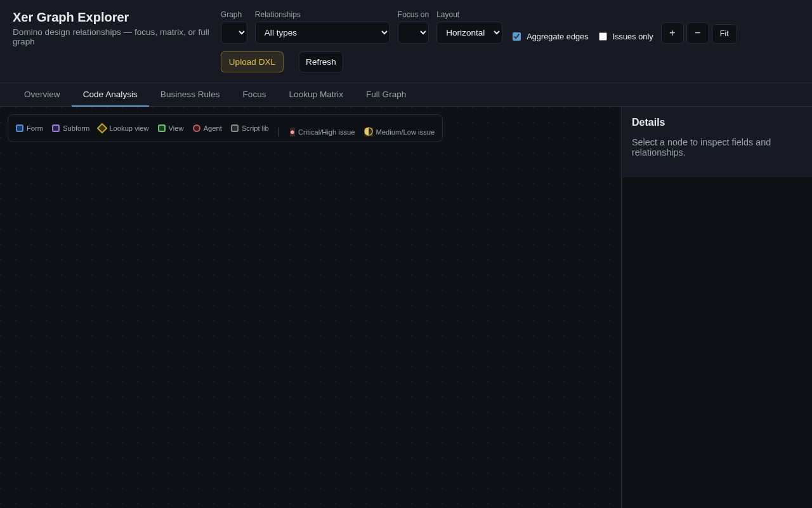Click the Details panel heading
This screenshot has height=508, width=812.
(x=648, y=123)
